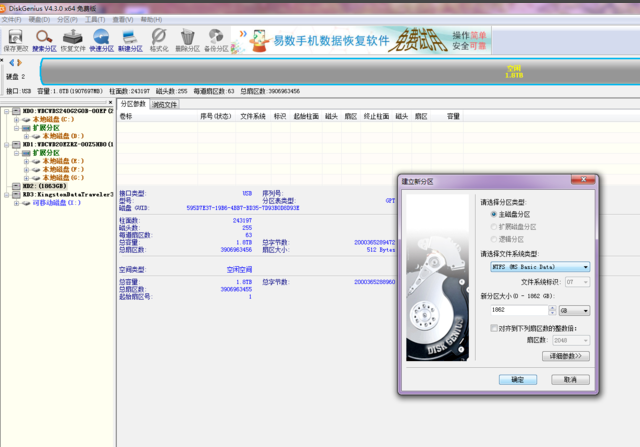Click the New Partition (新建分区) toolbar icon
Viewport: 640px width, 447px height.
click(130, 40)
